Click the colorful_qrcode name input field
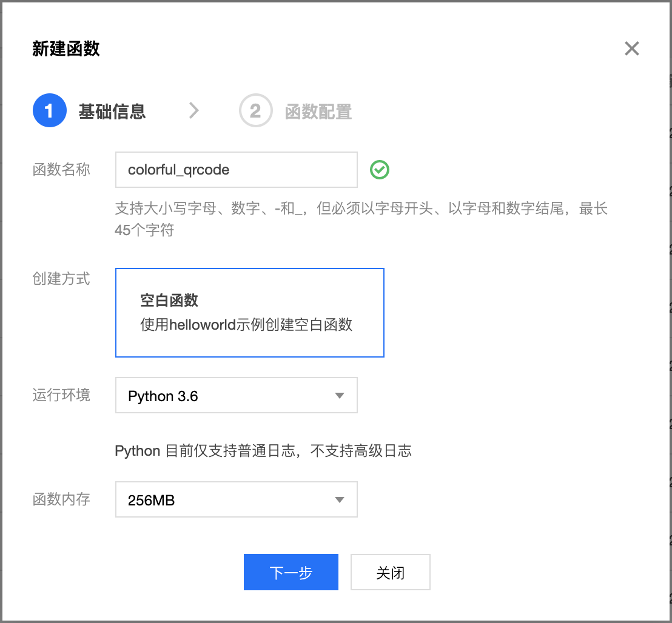This screenshot has width=672, height=623. click(x=237, y=170)
